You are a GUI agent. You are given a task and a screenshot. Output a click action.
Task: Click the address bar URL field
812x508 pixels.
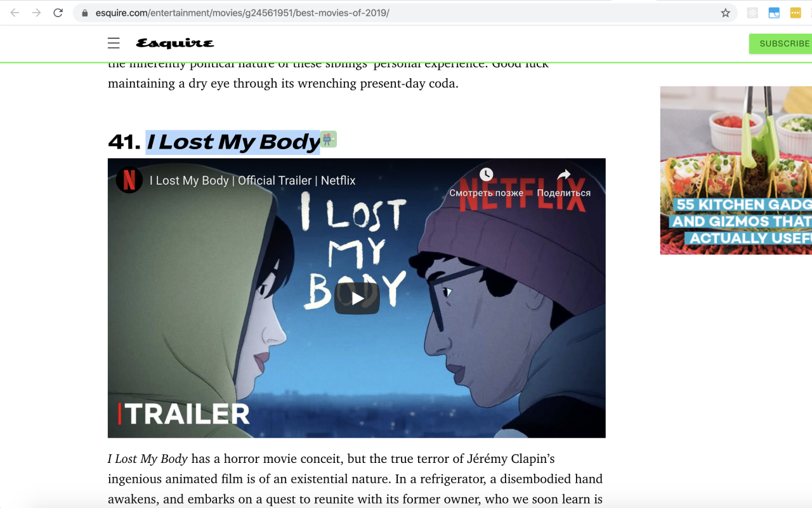[406, 13]
